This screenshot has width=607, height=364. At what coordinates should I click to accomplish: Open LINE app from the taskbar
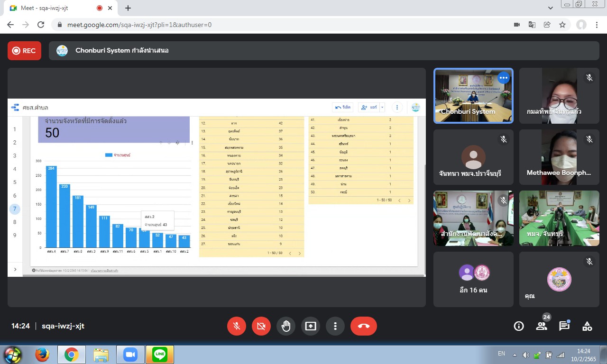[x=160, y=355]
